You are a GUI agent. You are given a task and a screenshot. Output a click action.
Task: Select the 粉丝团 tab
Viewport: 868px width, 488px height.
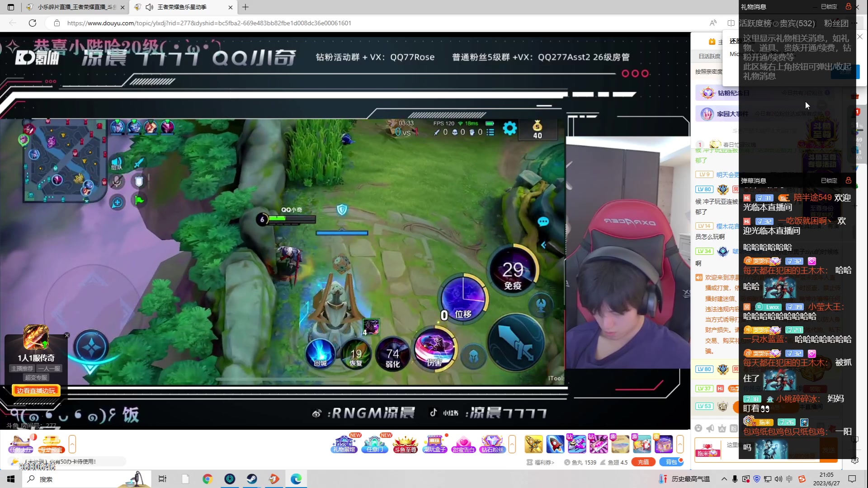click(x=836, y=23)
